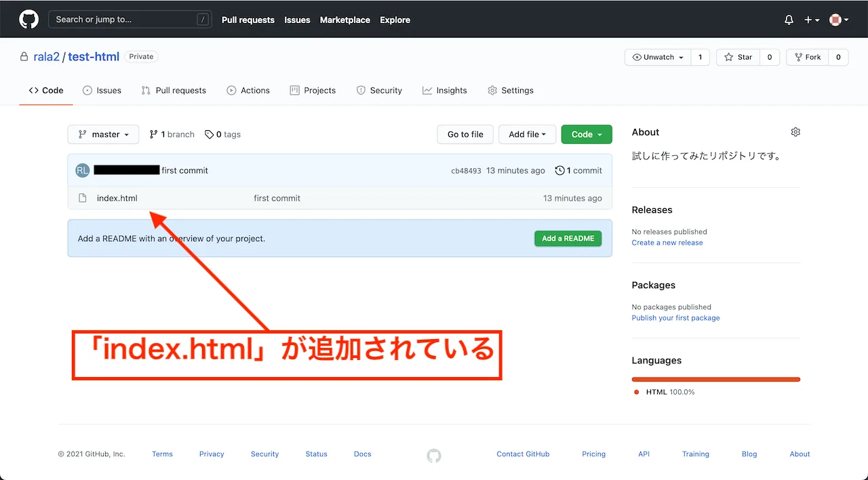Focus the Search or jump to field
The width and height of the screenshot is (868, 480).
pyautogui.click(x=130, y=20)
